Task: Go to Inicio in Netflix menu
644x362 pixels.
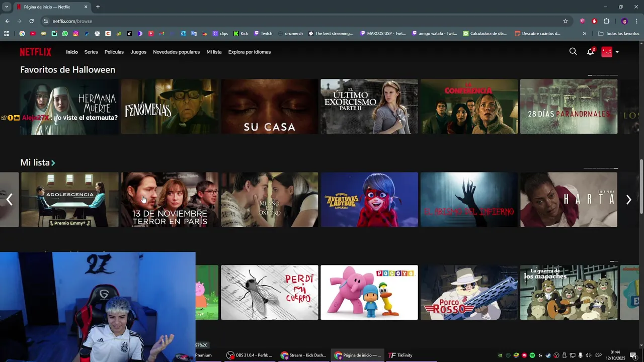Action: point(72,52)
